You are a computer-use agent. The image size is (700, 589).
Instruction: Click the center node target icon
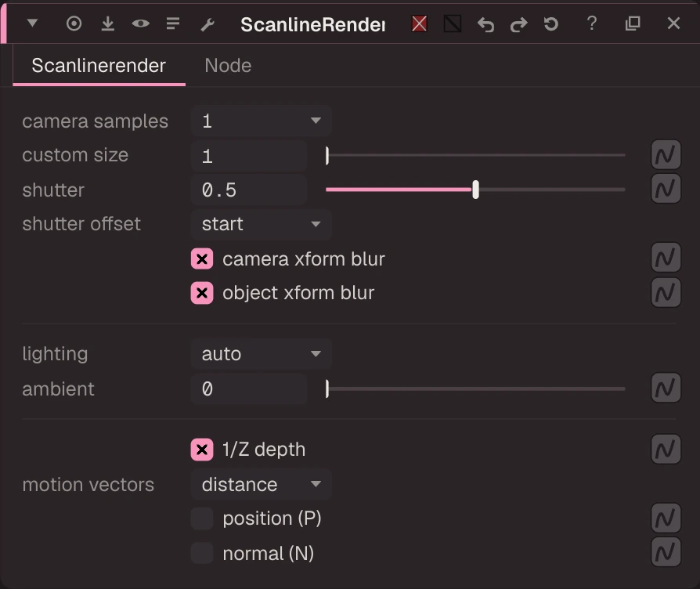tap(74, 23)
